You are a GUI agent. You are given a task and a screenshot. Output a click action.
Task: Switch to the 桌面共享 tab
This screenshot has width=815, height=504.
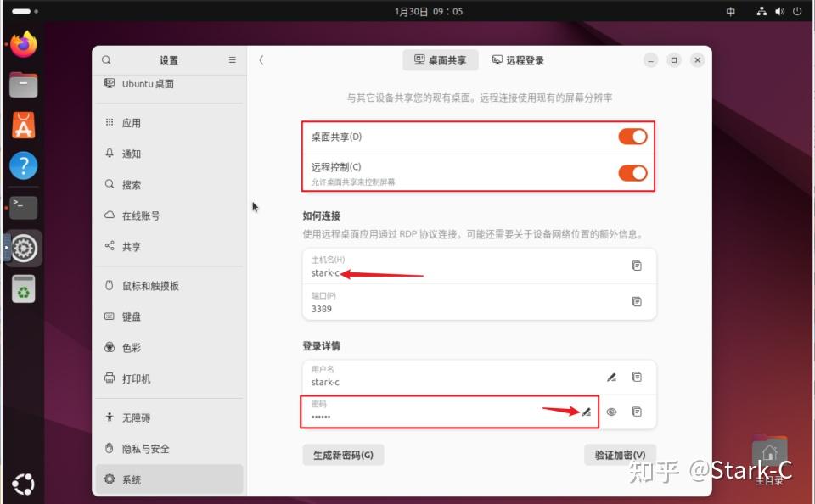pos(441,60)
